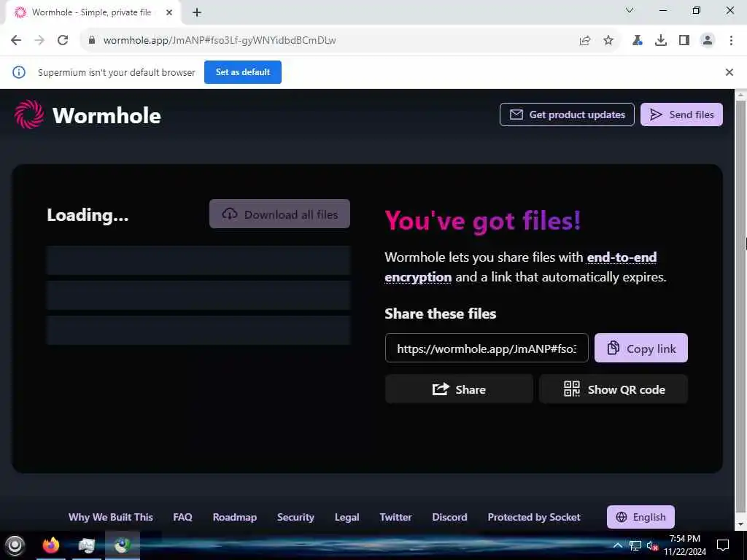Screen dimensions: 747x560
Task: Open the English language selector
Action: point(640,517)
